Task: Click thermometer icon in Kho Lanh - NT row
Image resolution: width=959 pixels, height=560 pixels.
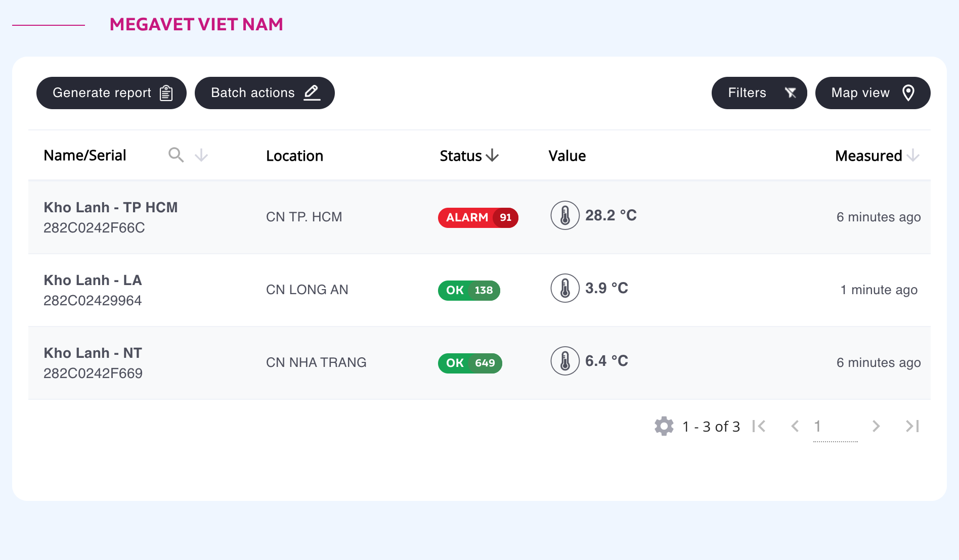Action: [565, 361]
